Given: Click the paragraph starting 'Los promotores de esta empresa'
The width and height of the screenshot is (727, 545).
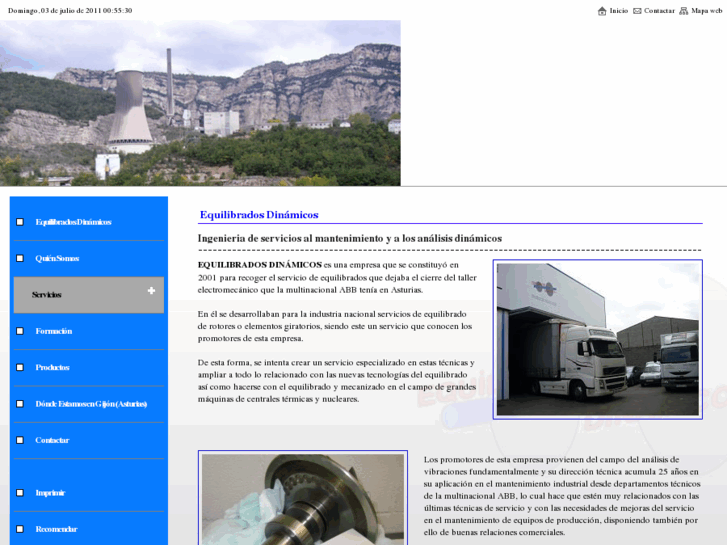Looking at the screenshot, I should tap(562, 496).
